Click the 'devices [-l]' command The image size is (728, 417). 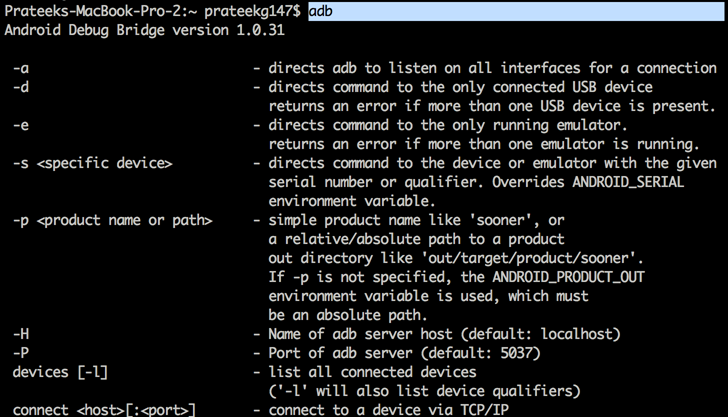(x=59, y=371)
